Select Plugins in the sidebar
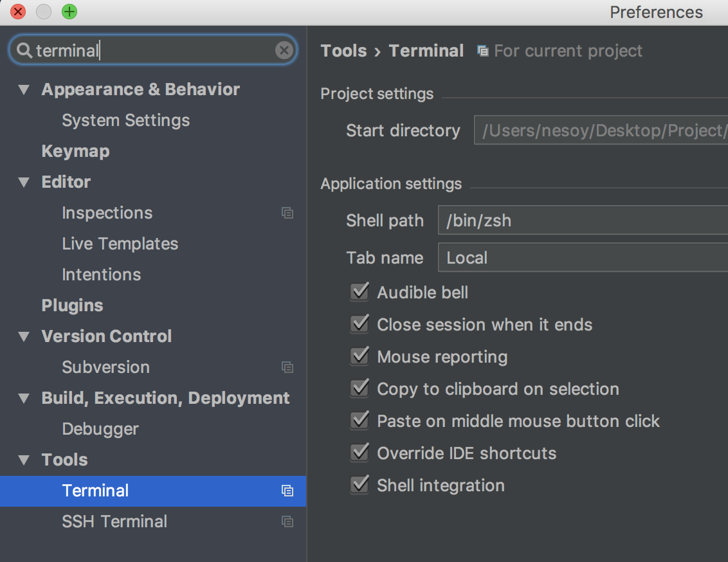This screenshot has height=562, width=728. click(x=73, y=305)
